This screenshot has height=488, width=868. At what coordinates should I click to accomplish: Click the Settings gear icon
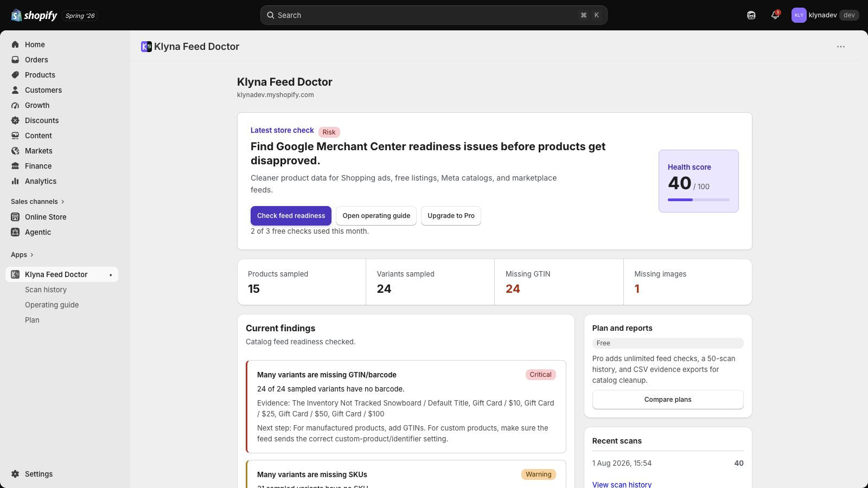tap(15, 474)
